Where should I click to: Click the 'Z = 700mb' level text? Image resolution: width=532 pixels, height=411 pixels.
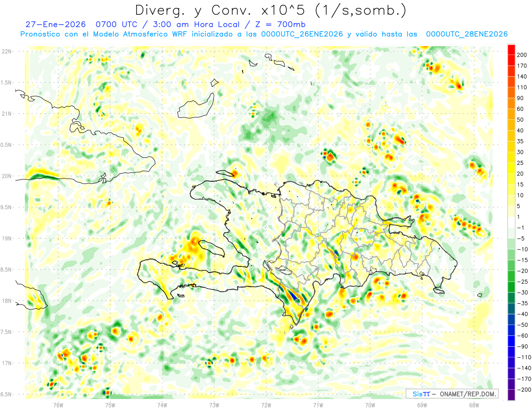pyautogui.click(x=280, y=24)
